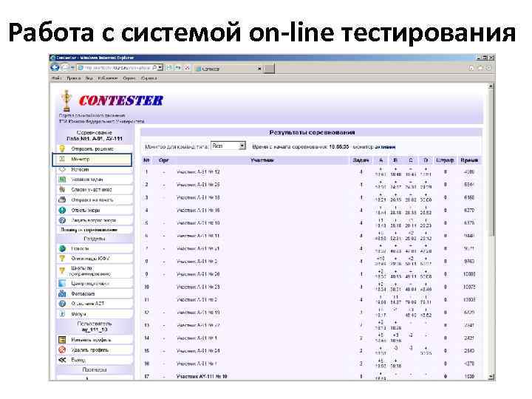Click the CONTESTER trophy logo
Viewport: 532px width, 399px height.
[x=66, y=100]
